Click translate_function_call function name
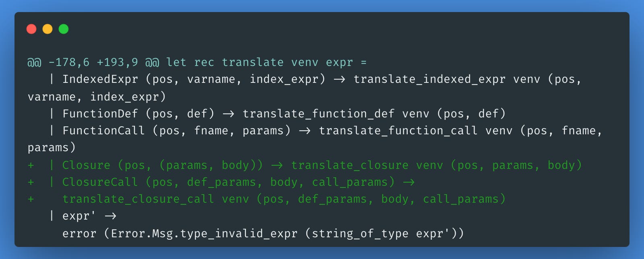 point(398,131)
